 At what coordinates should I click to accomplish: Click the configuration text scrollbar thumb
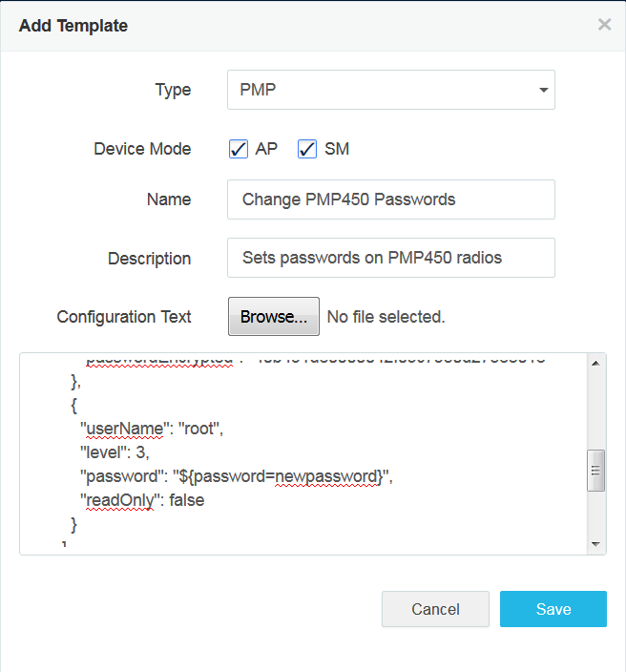[x=596, y=470]
